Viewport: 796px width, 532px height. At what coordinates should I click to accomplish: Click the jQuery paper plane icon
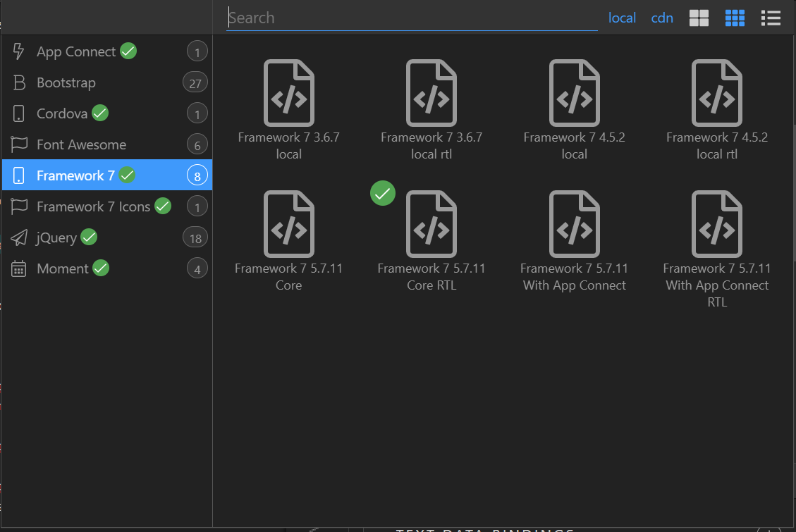coord(19,237)
